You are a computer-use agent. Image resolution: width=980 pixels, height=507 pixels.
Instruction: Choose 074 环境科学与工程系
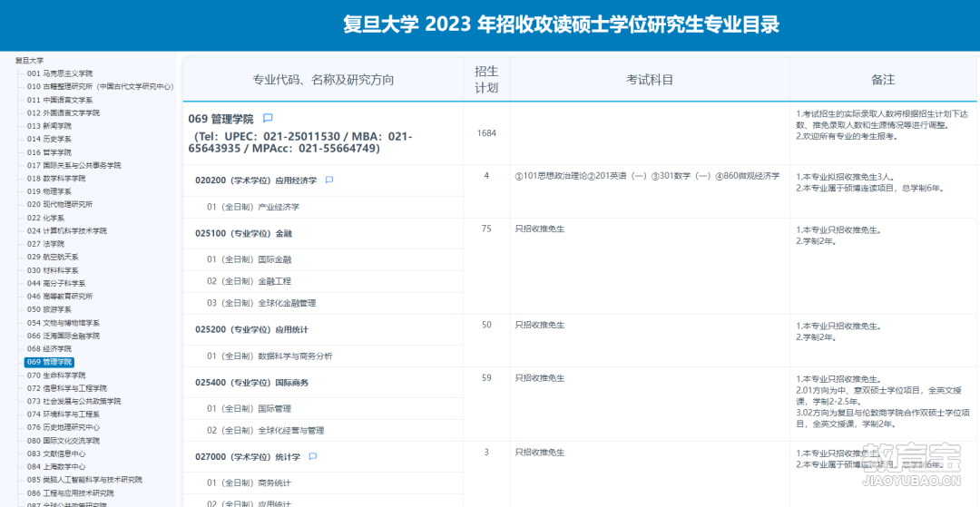(x=64, y=414)
